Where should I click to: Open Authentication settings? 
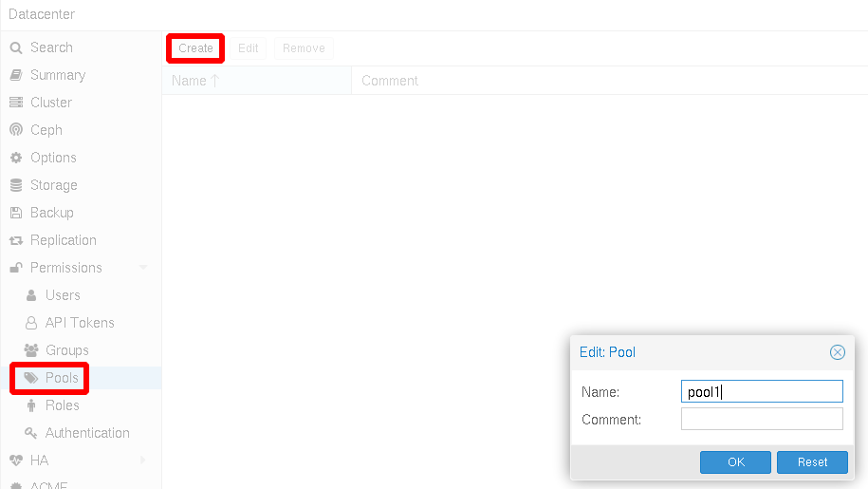[x=86, y=433]
